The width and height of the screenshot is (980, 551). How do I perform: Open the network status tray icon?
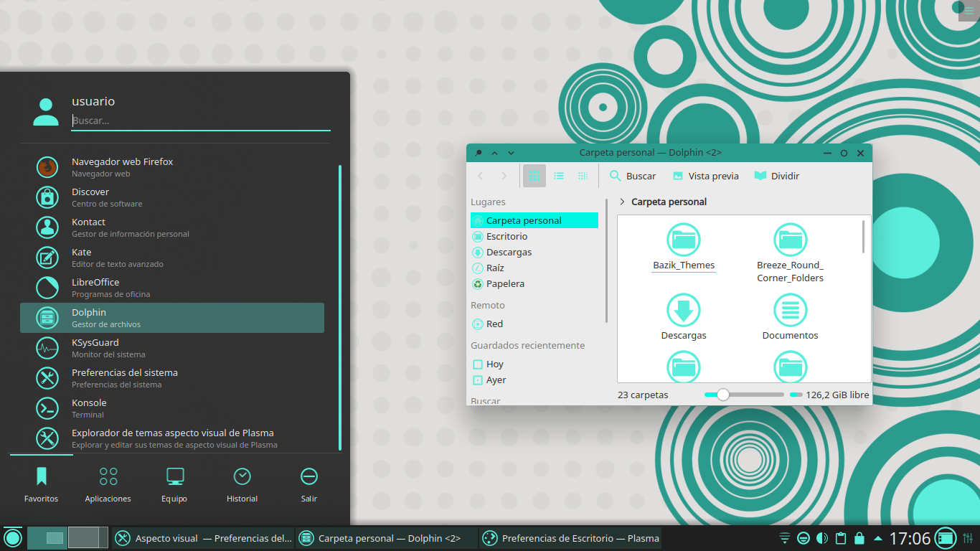pyautogui.click(x=785, y=538)
